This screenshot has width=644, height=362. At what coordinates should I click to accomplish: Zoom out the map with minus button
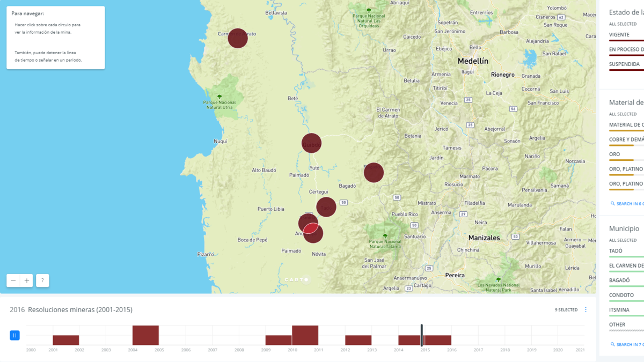[13, 280]
